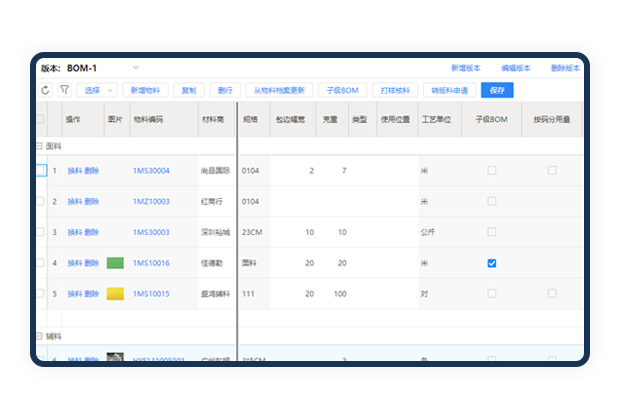The width and height of the screenshot is (620, 420).
Task: Open material code 1MS30004 link
Action: click(151, 171)
